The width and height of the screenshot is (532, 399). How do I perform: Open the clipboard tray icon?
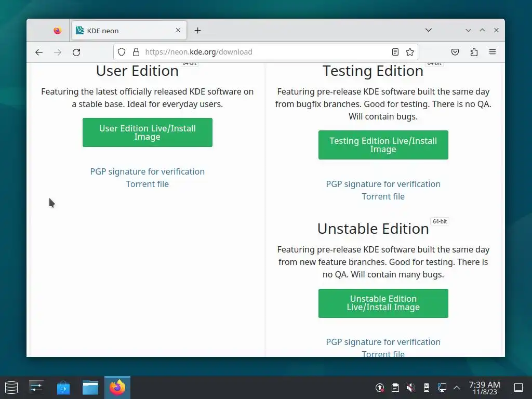coord(395,388)
